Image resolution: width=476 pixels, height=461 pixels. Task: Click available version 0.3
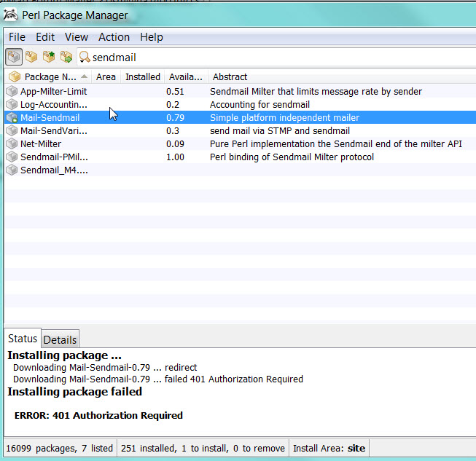click(173, 130)
